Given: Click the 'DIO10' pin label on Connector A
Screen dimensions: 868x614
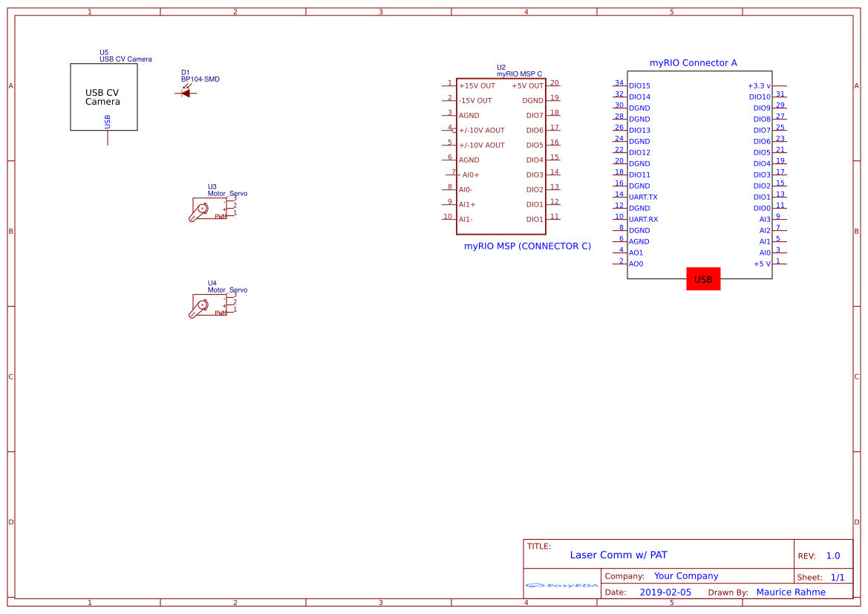Looking at the screenshot, I should click(x=760, y=97).
